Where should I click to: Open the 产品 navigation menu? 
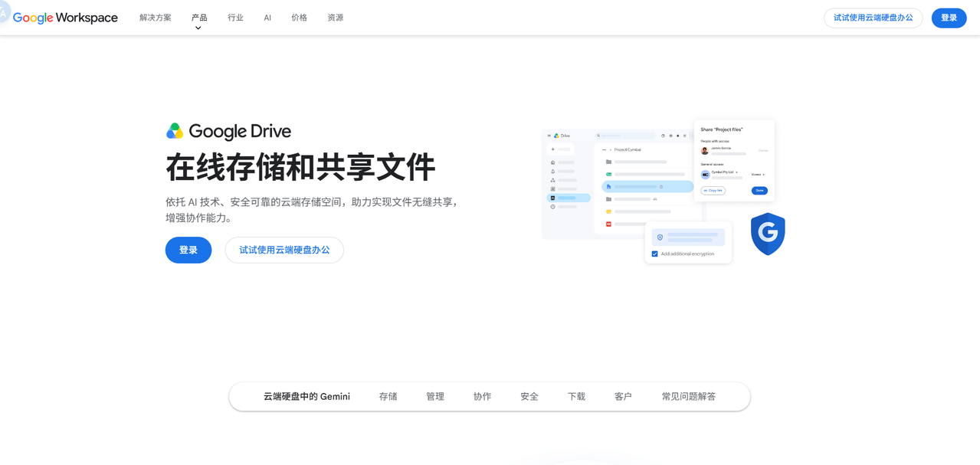[x=199, y=18]
